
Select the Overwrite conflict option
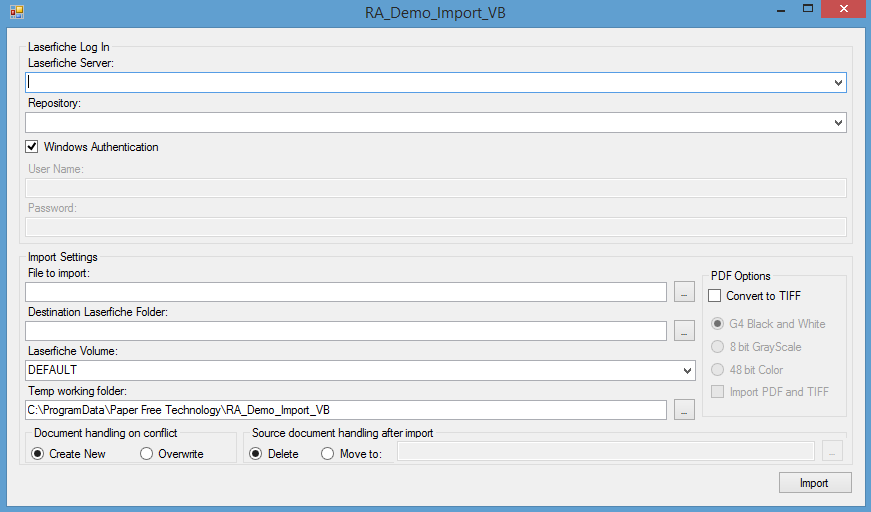pos(146,454)
